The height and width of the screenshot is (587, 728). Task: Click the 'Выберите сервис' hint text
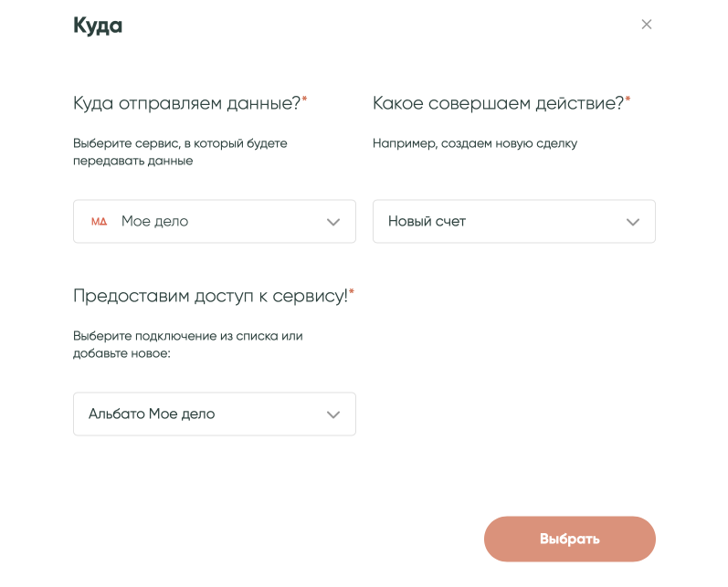coord(180,152)
